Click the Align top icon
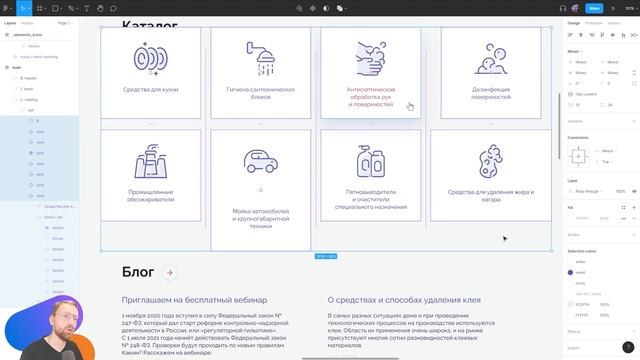The height and width of the screenshot is (360, 640). click(x=602, y=35)
